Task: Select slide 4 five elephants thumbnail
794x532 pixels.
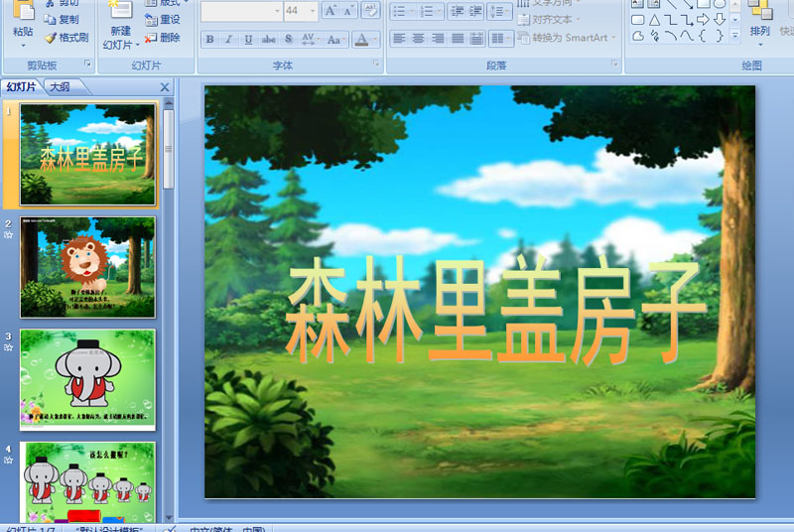Action: point(87,482)
